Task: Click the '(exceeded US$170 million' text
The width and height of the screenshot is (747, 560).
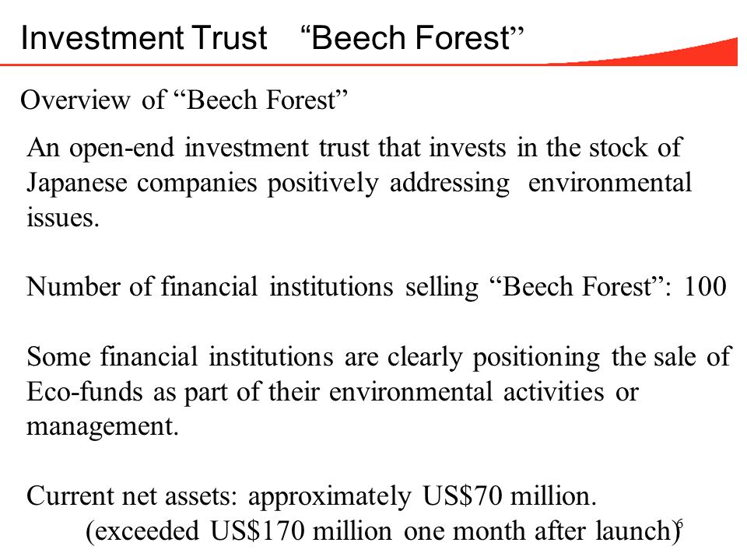Action: [239, 531]
